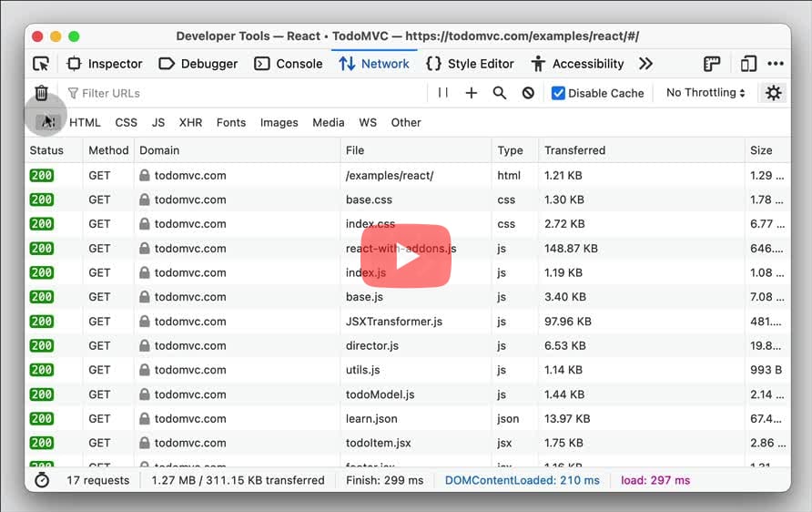The height and width of the screenshot is (512, 812).
Task: Filter requests by CSS
Action: [x=126, y=123]
